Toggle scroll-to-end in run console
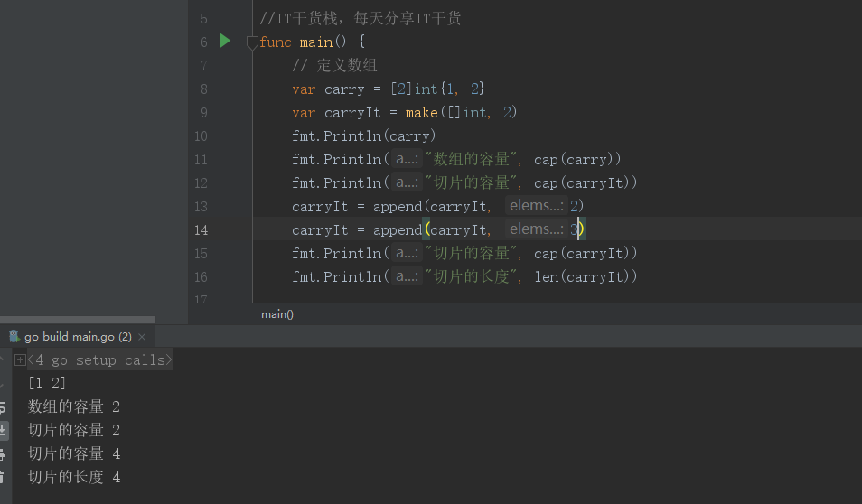 [3, 430]
